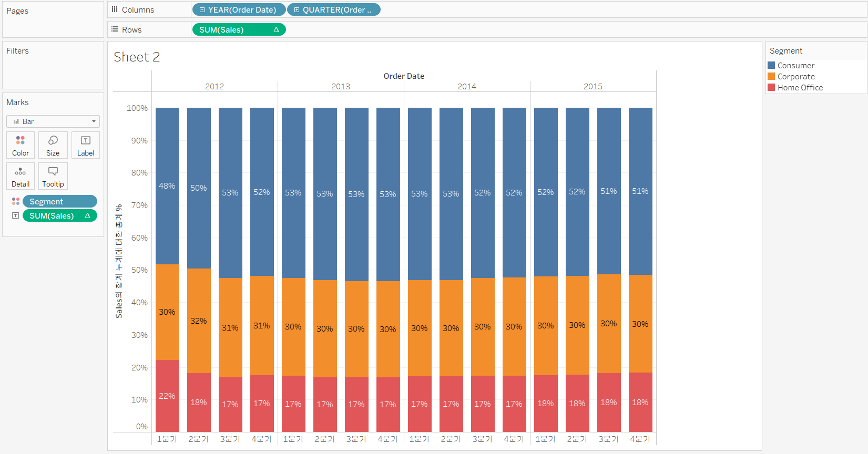Click the 100% axis tick label
868x454 pixels.
click(137, 108)
